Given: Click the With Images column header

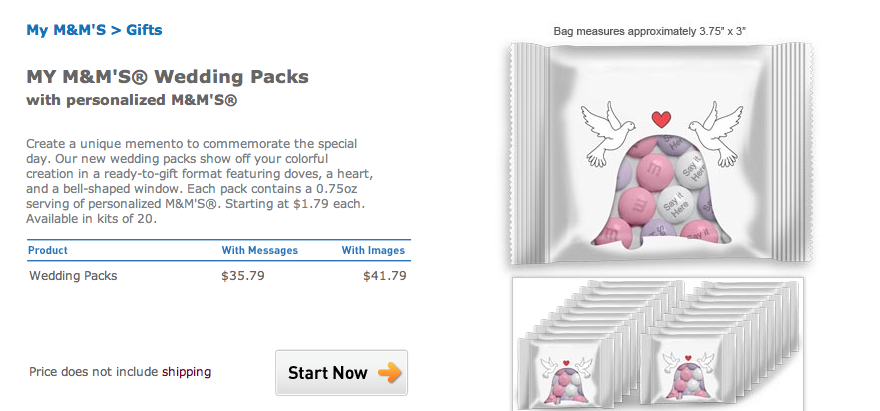Looking at the screenshot, I should tap(373, 250).
